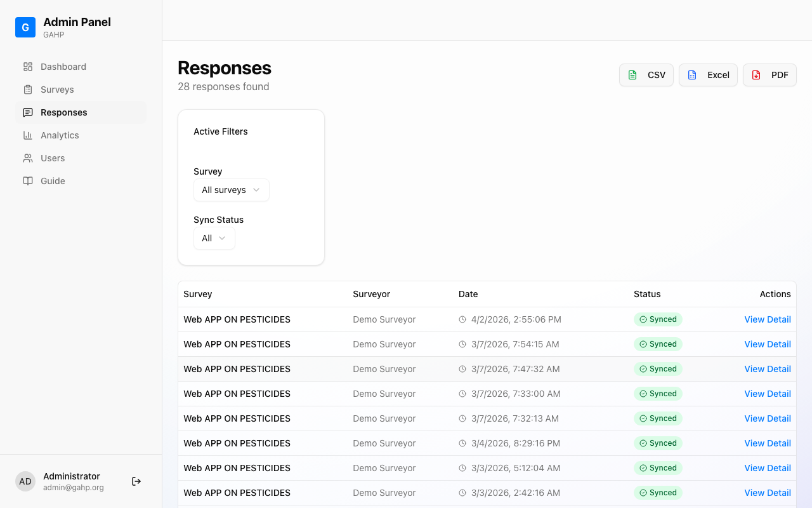The height and width of the screenshot is (508, 812).
Task: Click the Survey column header
Action: (197, 294)
